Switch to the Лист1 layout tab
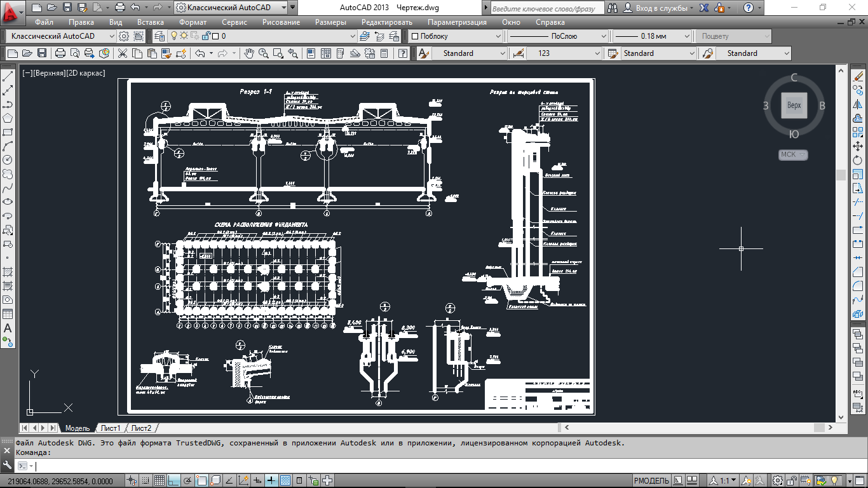The image size is (868, 488). 111,428
